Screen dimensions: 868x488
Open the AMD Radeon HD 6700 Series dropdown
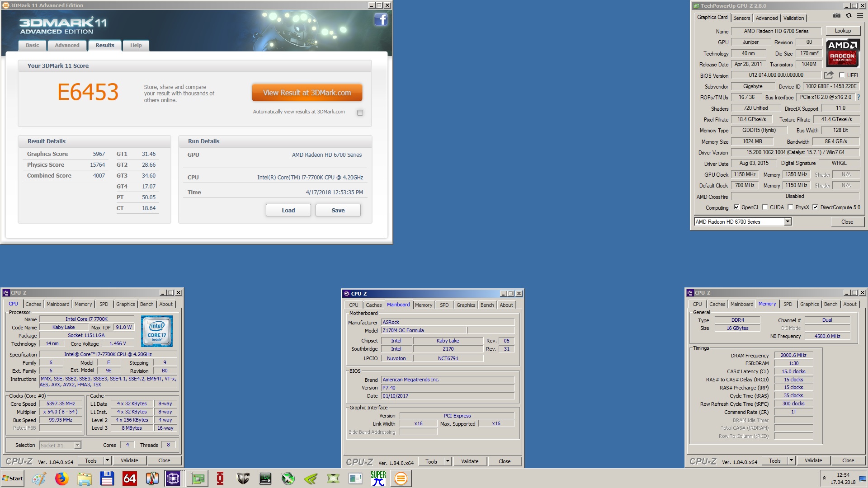pyautogui.click(x=788, y=221)
